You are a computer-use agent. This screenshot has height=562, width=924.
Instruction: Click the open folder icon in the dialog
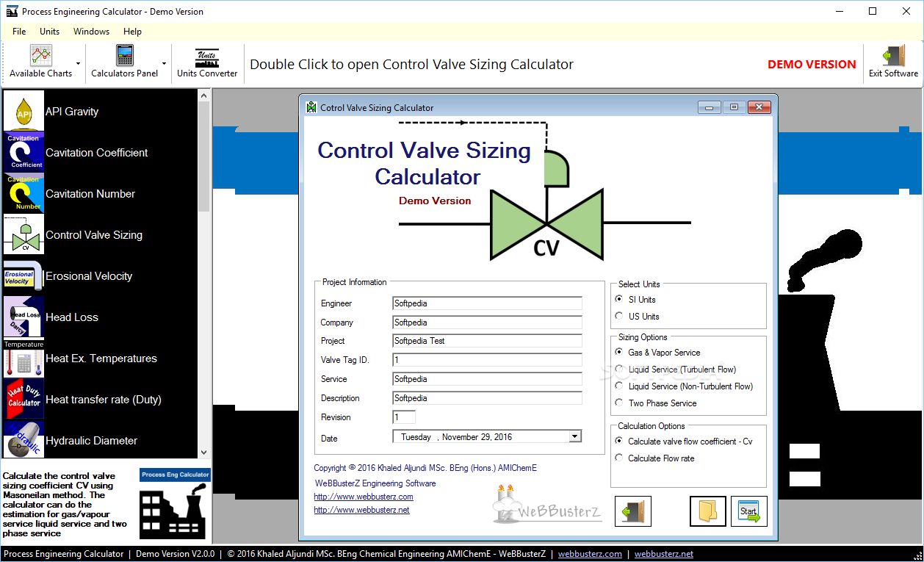708,511
